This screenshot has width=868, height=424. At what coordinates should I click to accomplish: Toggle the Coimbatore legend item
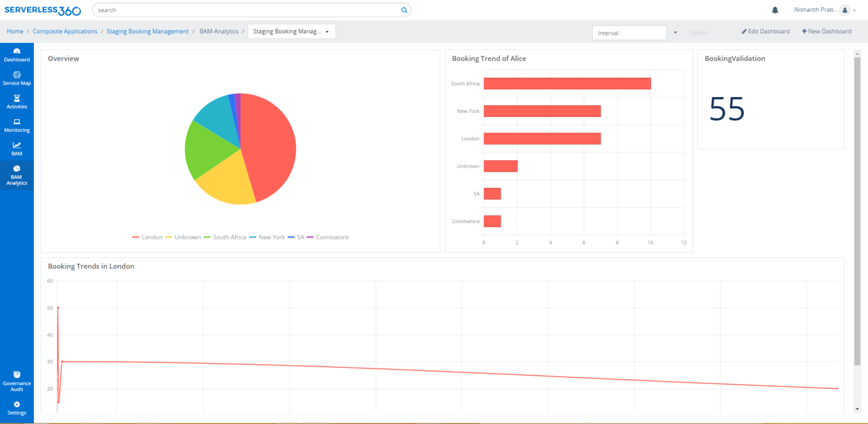point(332,237)
